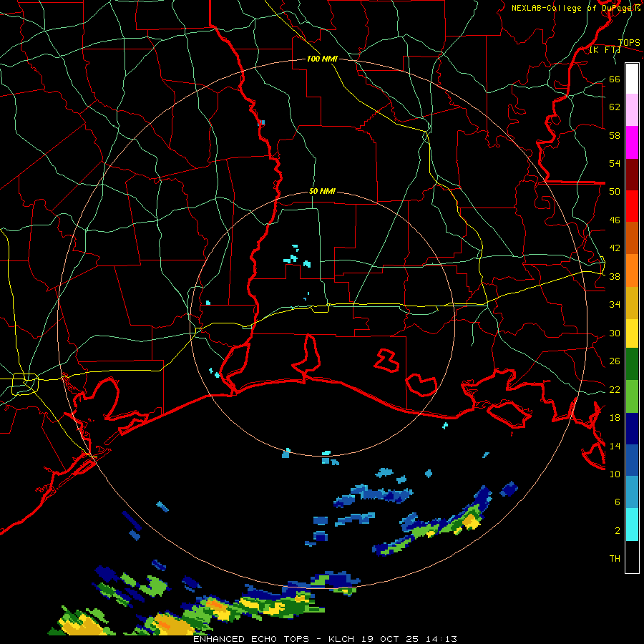Click the legend value 66
644x644 pixels.
click(615, 79)
